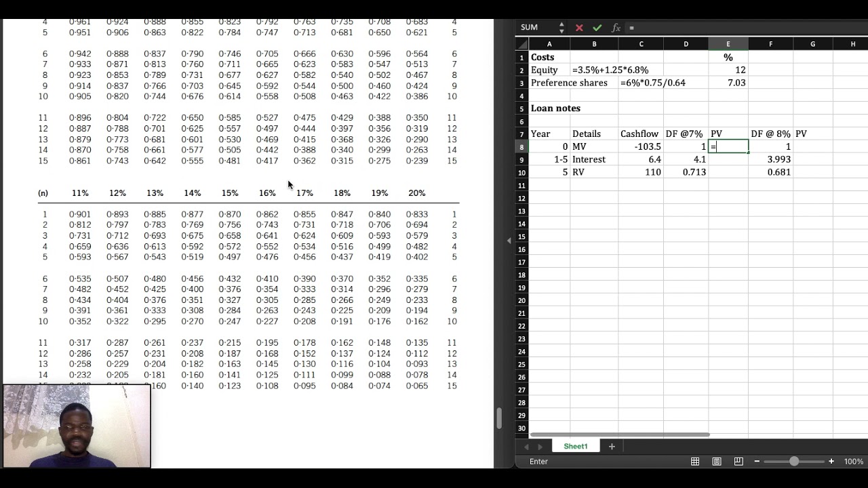Select column C header

coord(641,44)
